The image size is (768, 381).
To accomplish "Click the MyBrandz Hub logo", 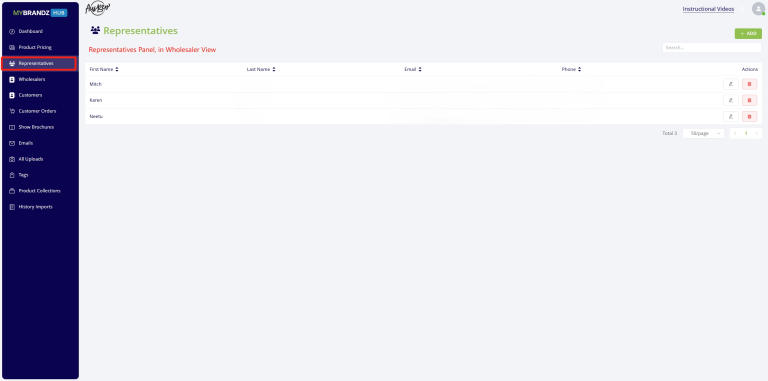I will coord(40,13).
